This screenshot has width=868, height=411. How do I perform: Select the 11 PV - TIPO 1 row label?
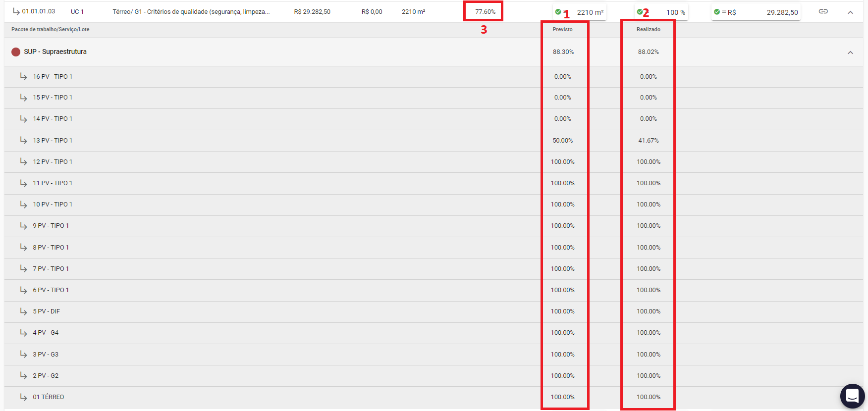(53, 183)
